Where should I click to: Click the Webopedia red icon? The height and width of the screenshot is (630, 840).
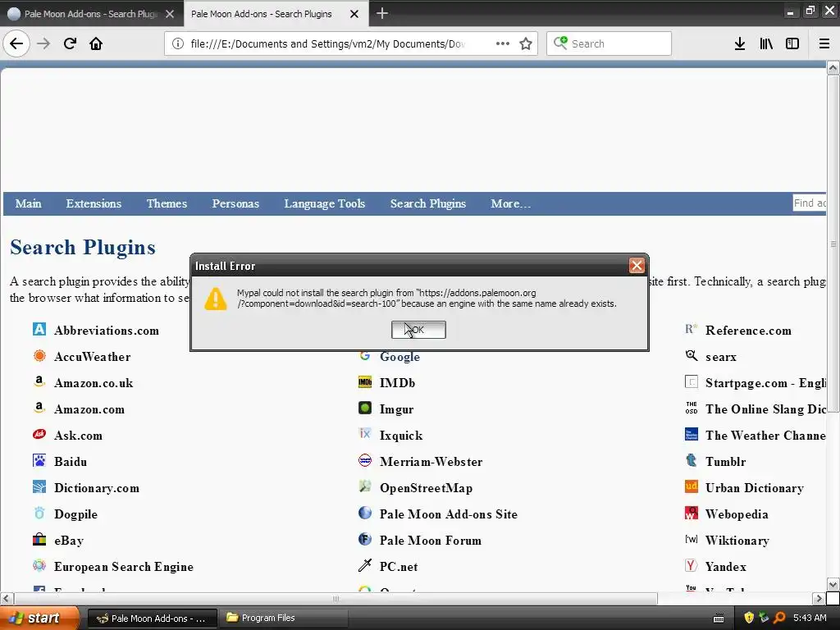(691, 513)
